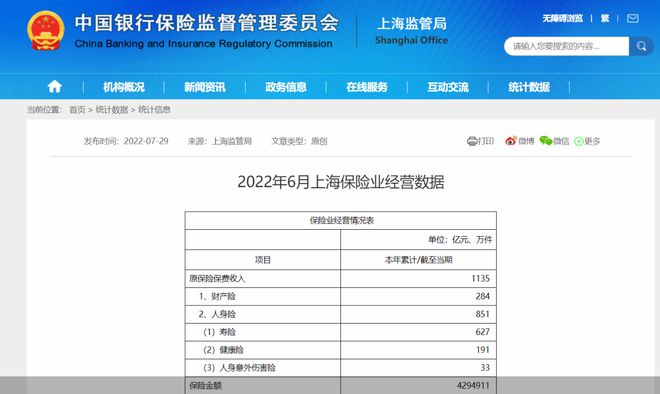The image size is (660, 394).
Task: Select column header 本年累计/截至当期
Action: [418, 260]
